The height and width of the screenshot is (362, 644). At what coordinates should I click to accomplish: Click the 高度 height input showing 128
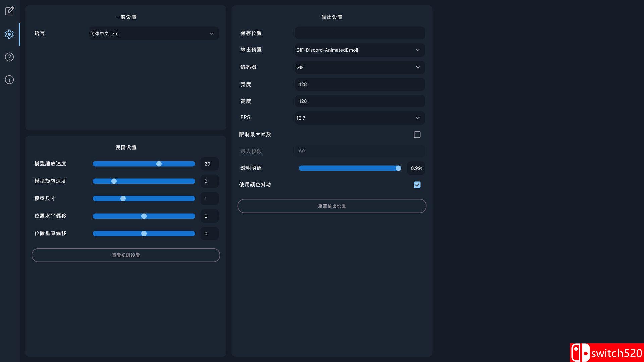click(359, 101)
